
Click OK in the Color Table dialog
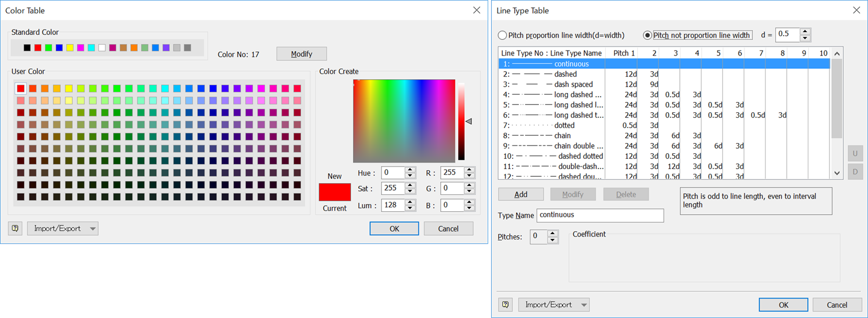click(394, 229)
